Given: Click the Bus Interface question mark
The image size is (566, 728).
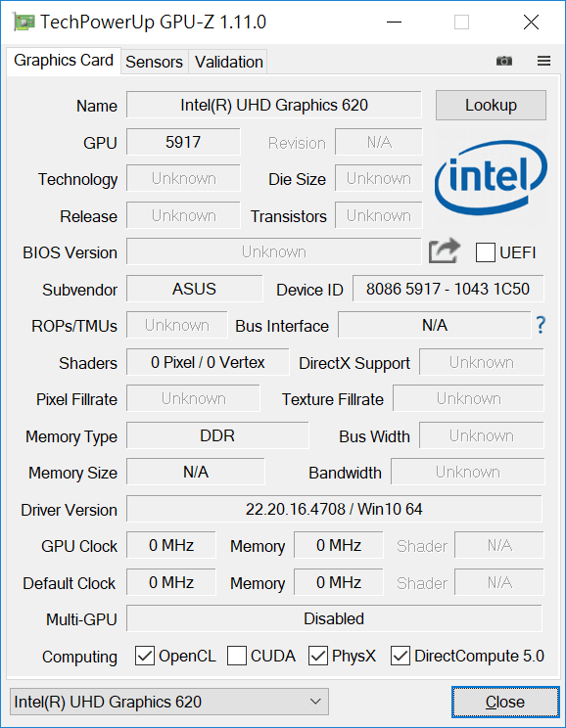Looking at the screenshot, I should pyautogui.click(x=541, y=325).
